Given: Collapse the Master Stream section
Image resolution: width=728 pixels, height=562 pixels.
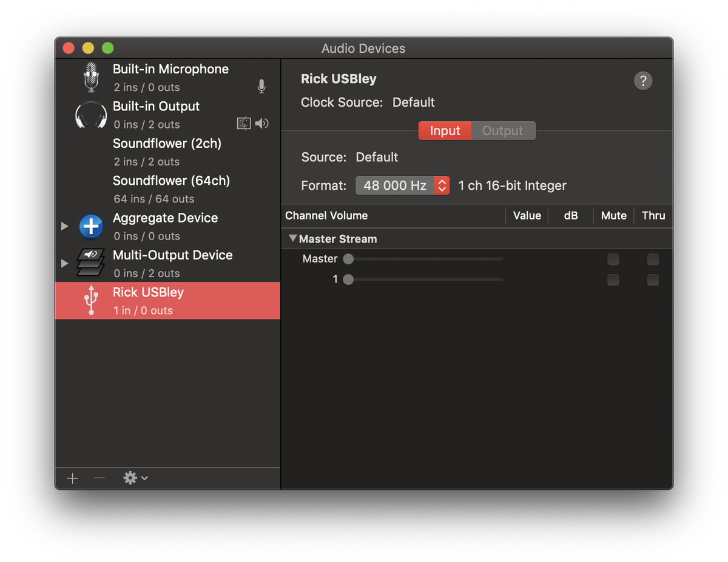Looking at the screenshot, I should click(293, 239).
